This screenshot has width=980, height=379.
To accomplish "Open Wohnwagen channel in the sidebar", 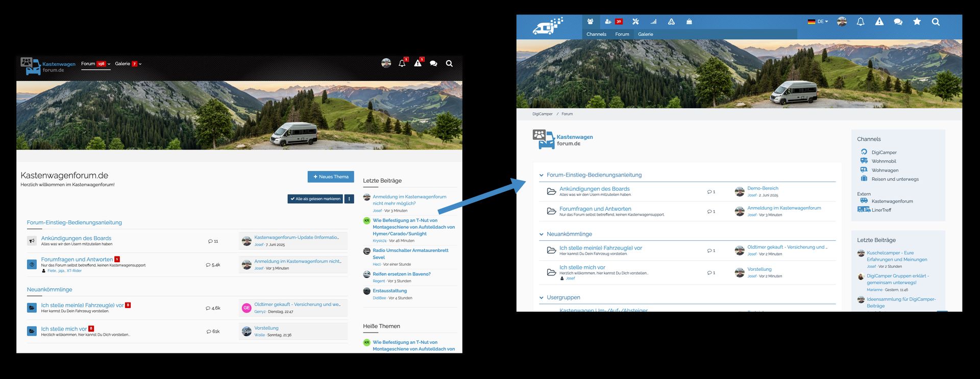I will (885, 170).
